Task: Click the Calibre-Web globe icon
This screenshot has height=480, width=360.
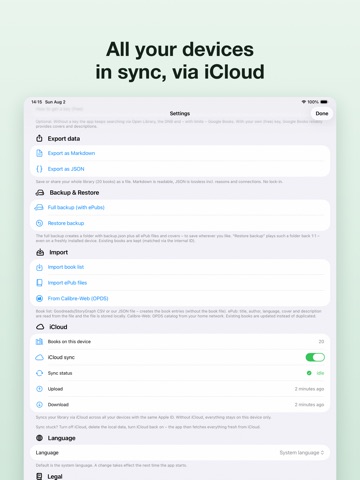Action: 39,298
